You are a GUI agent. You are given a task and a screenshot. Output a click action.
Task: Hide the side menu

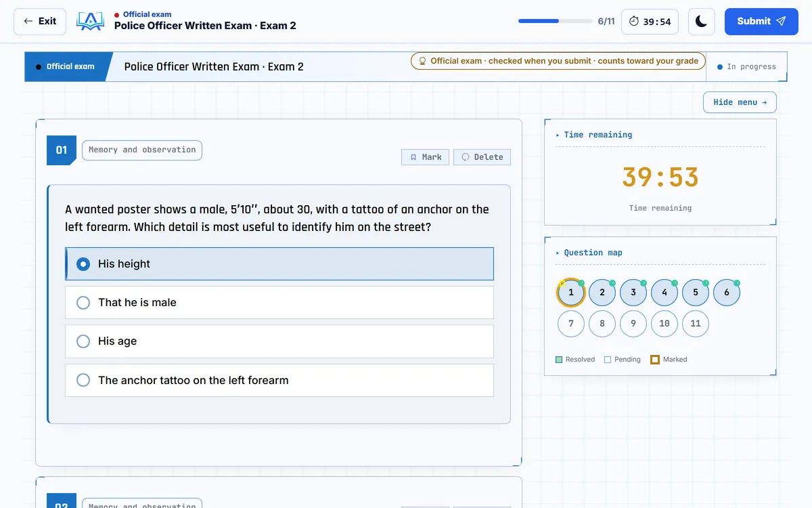[740, 102]
